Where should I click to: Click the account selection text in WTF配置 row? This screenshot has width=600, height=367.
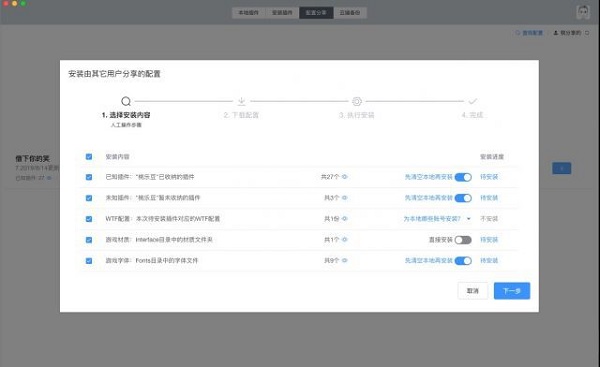(432, 219)
